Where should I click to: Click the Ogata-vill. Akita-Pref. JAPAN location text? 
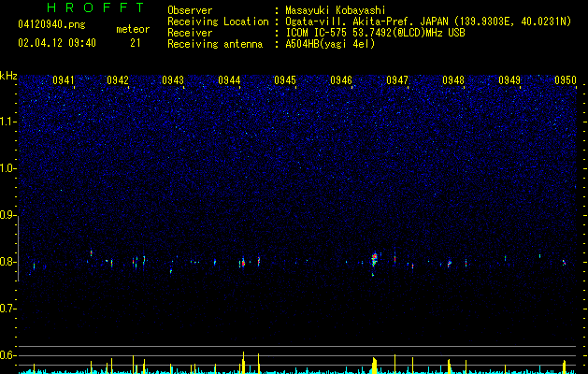tap(428, 22)
